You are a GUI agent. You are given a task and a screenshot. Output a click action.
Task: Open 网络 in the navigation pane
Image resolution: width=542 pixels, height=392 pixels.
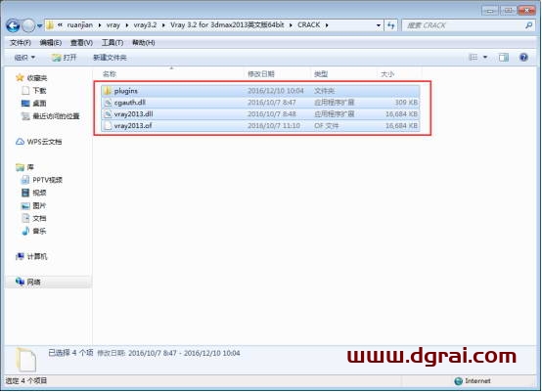[x=34, y=283]
